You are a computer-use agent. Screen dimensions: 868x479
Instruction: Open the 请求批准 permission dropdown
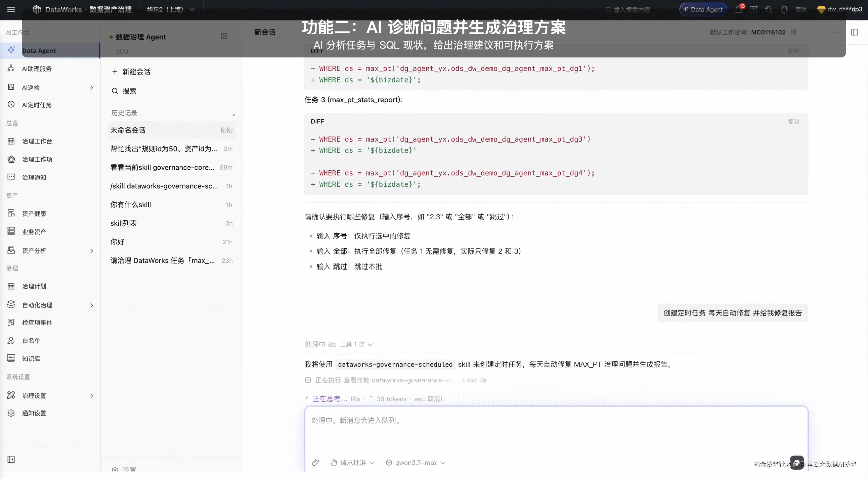point(352,462)
